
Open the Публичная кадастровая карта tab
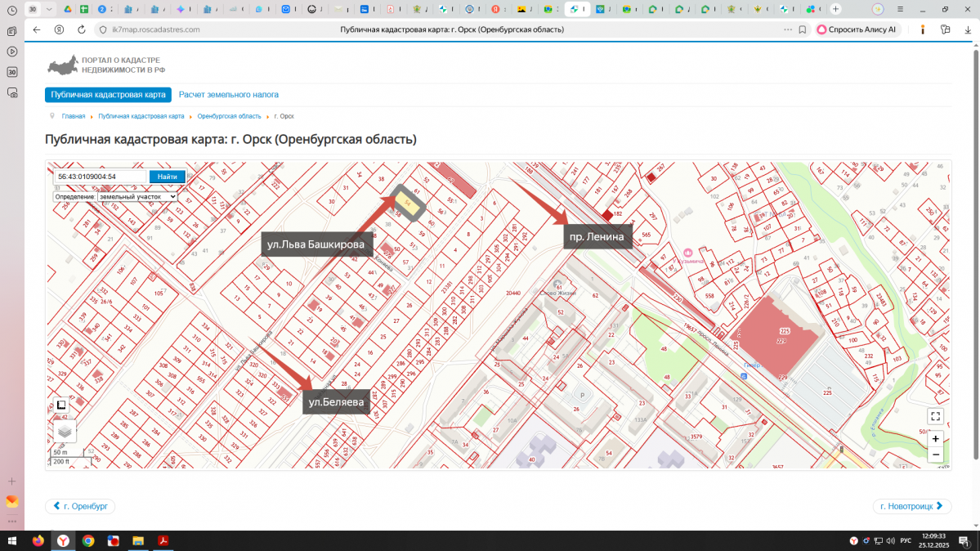(108, 95)
